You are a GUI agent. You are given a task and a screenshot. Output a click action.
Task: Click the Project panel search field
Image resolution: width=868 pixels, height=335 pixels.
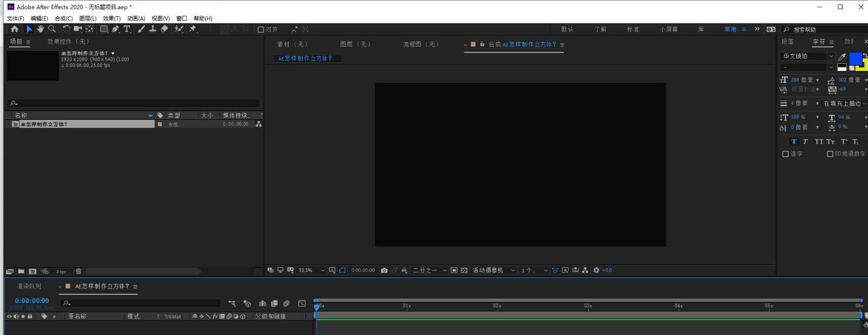pyautogui.click(x=133, y=103)
